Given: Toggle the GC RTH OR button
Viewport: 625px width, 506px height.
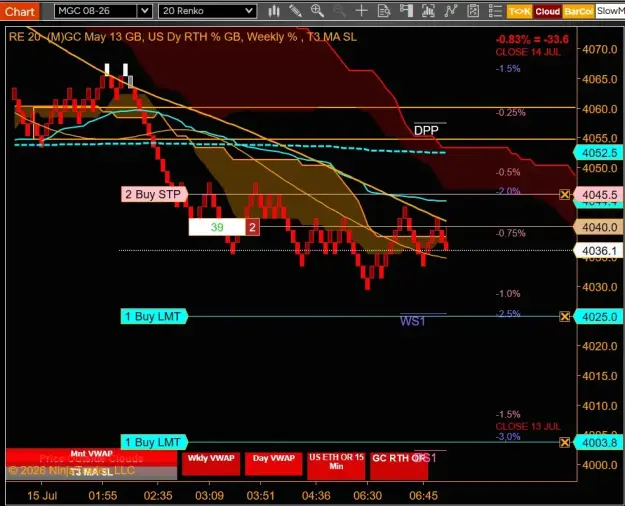Looking at the screenshot, I should pos(399,465).
